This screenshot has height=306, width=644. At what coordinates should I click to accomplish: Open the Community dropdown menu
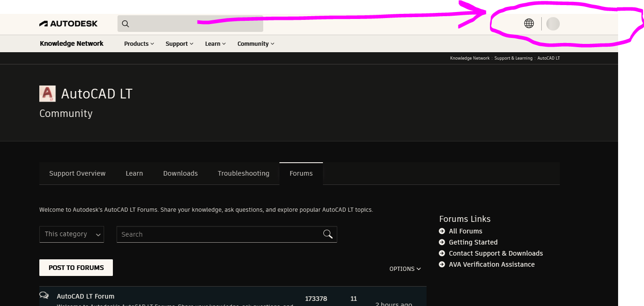click(x=255, y=43)
